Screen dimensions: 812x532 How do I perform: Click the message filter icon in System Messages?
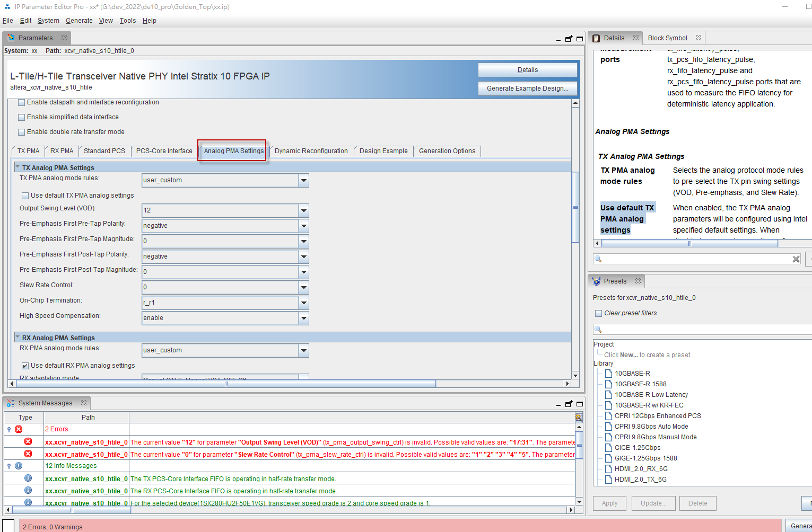[x=579, y=418]
